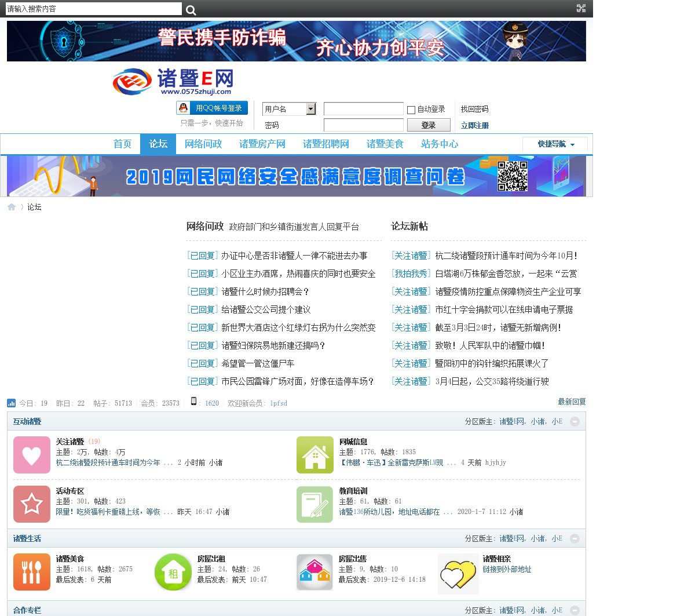Open the 房屋出租 green rent icon
Screen dimensions: 695x616
[x=173, y=572]
